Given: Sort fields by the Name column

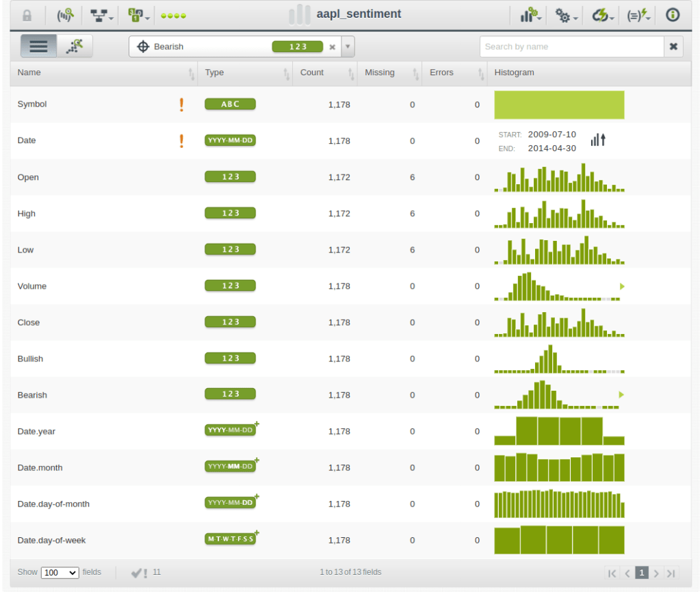Looking at the screenshot, I should tap(29, 73).
